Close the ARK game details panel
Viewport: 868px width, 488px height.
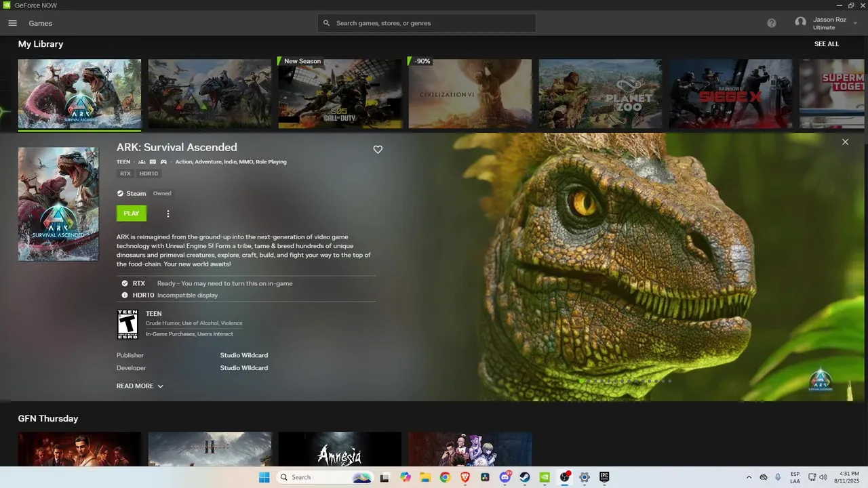click(845, 142)
